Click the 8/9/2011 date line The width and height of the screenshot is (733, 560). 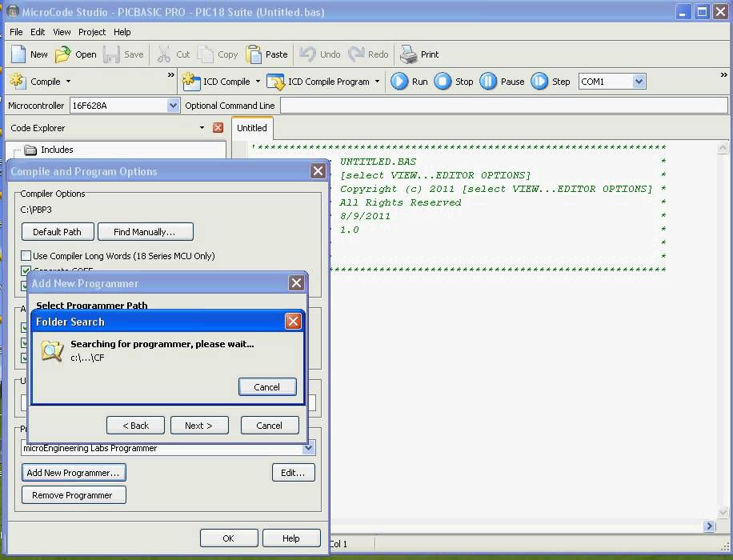[365, 216]
